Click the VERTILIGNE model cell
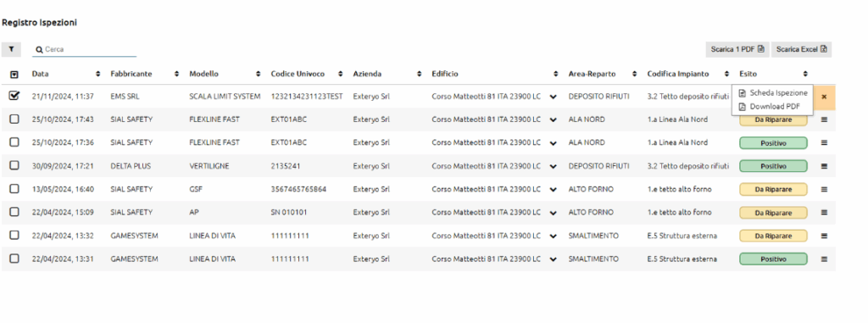This screenshot has height=323, width=868. click(209, 166)
